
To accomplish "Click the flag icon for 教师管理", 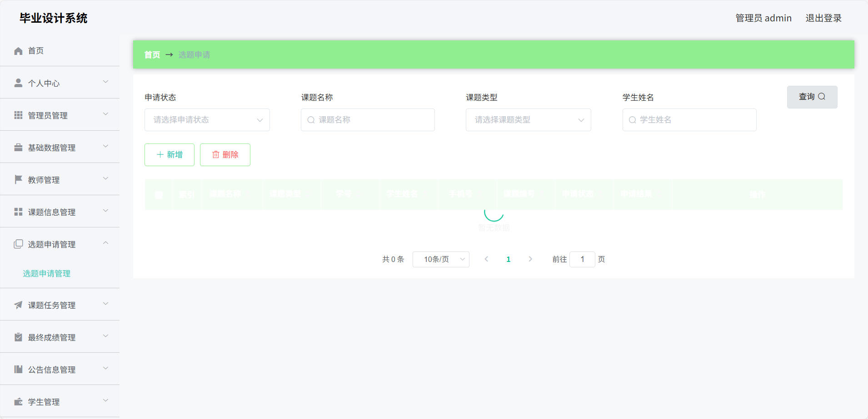I will (18, 180).
